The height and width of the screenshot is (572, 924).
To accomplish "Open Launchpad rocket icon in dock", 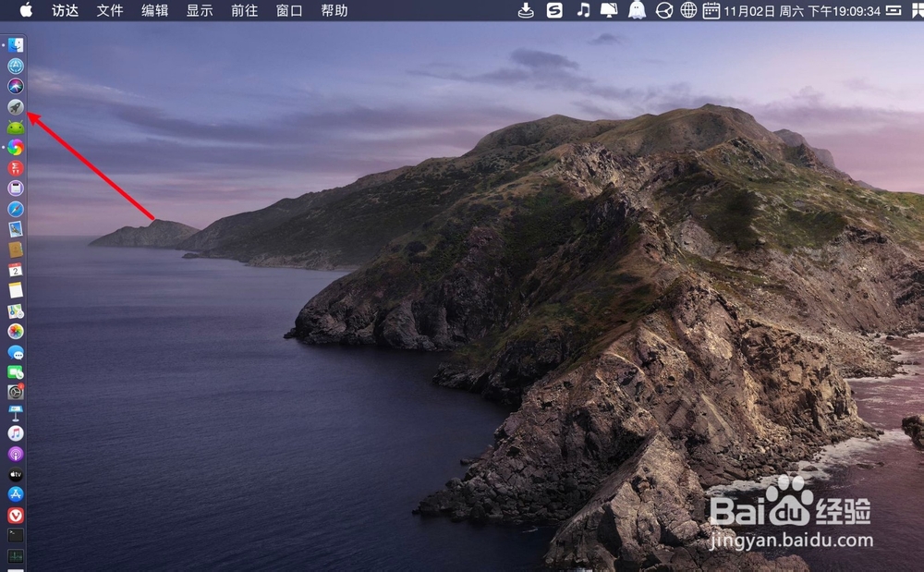I will pos(16,106).
